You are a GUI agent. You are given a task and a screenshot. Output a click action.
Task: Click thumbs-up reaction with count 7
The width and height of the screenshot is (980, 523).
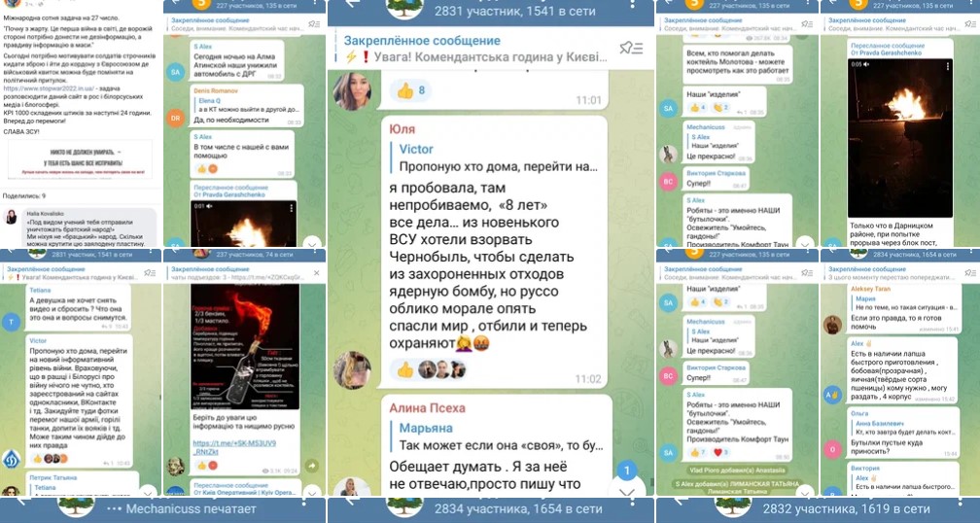click(697, 452)
